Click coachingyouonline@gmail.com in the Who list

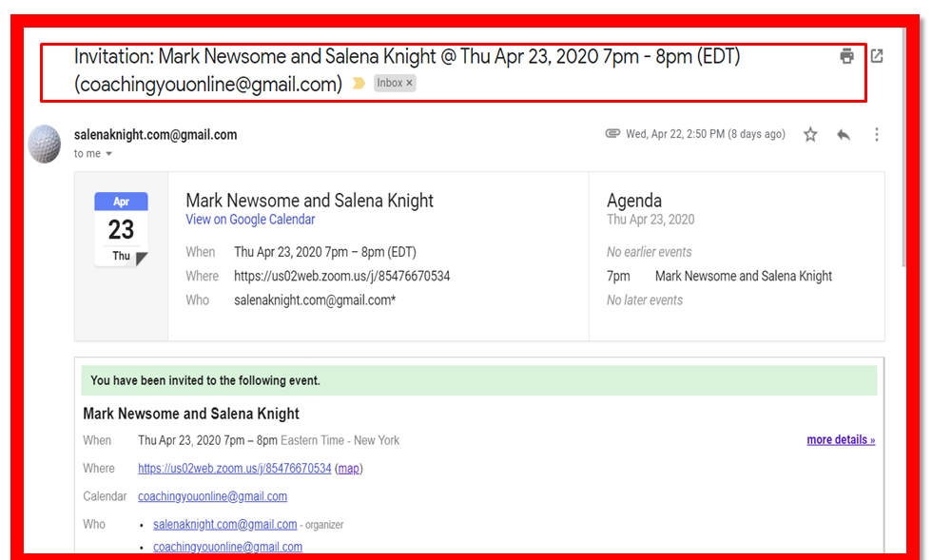click(x=227, y=547)
